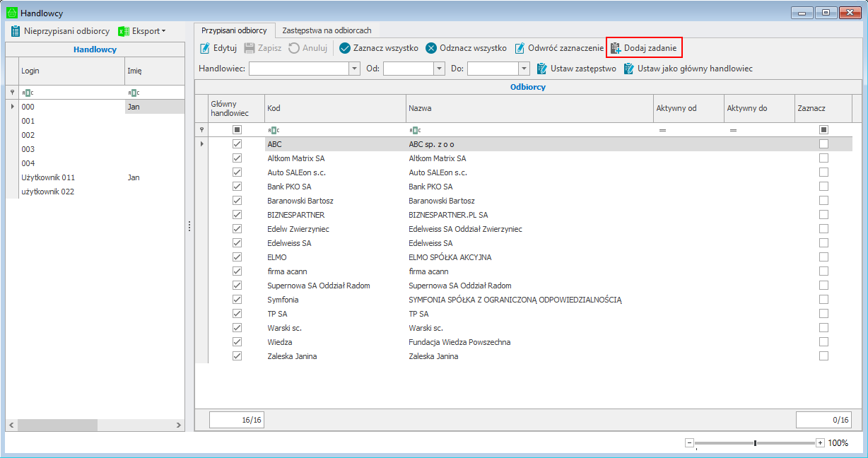Click the Zaznacz wszystko checkmark icon

click(345, 48)
